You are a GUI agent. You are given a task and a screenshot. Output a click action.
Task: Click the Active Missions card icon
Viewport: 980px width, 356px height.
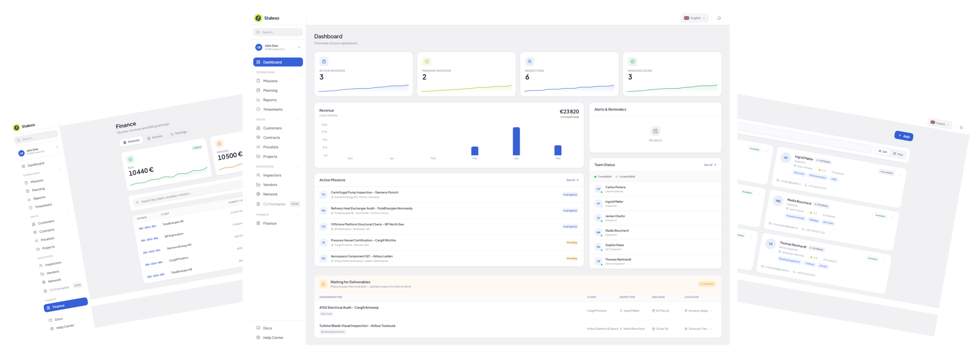(323, 62)
